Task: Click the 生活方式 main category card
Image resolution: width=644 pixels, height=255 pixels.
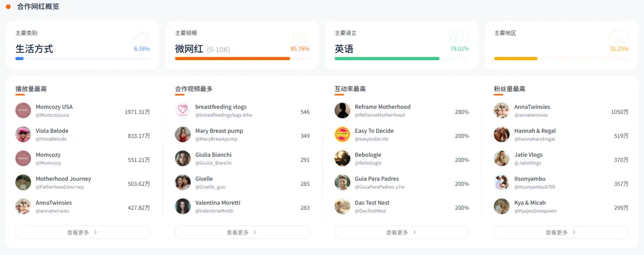Action: [x=82, y=45]
